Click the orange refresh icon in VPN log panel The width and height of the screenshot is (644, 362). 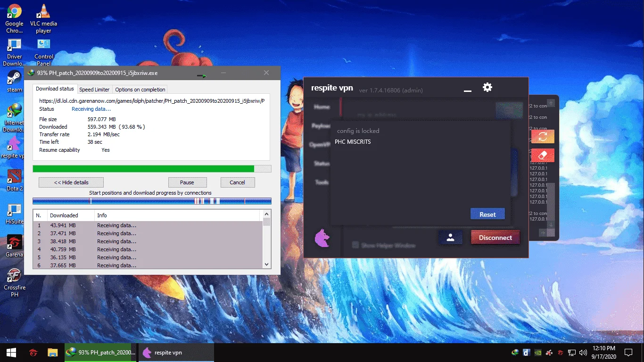(543, 137)
